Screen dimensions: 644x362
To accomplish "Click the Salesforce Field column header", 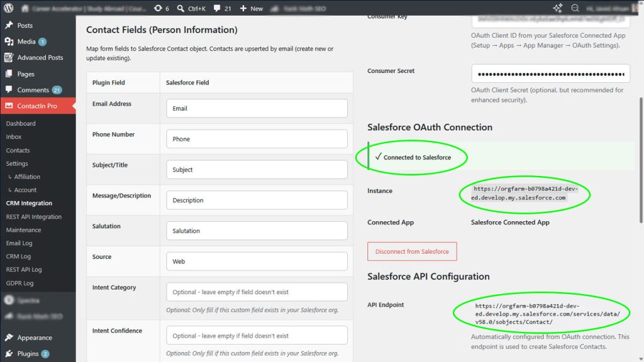I will [187, 82].
